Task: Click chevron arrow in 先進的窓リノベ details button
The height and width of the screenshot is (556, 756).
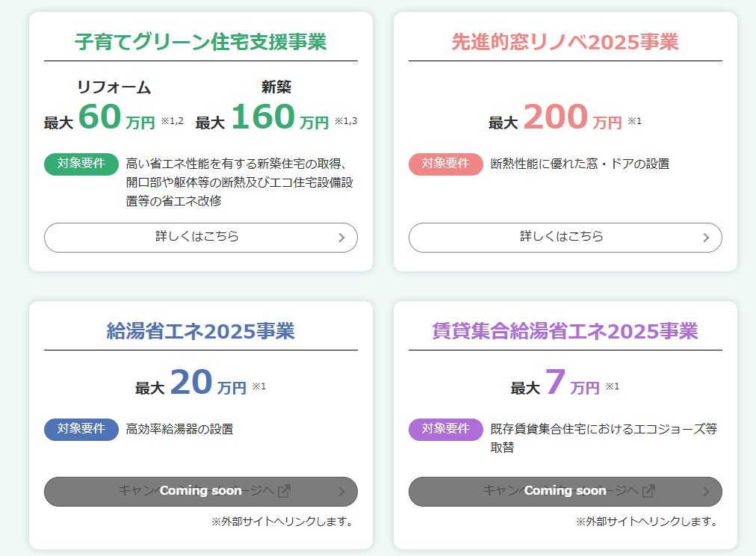Action: 706,237
